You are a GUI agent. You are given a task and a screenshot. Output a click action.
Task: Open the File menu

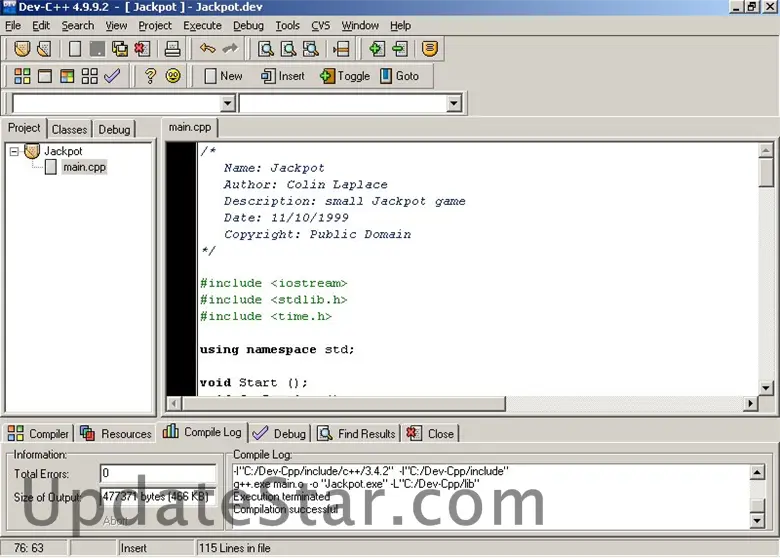[13, 25]
